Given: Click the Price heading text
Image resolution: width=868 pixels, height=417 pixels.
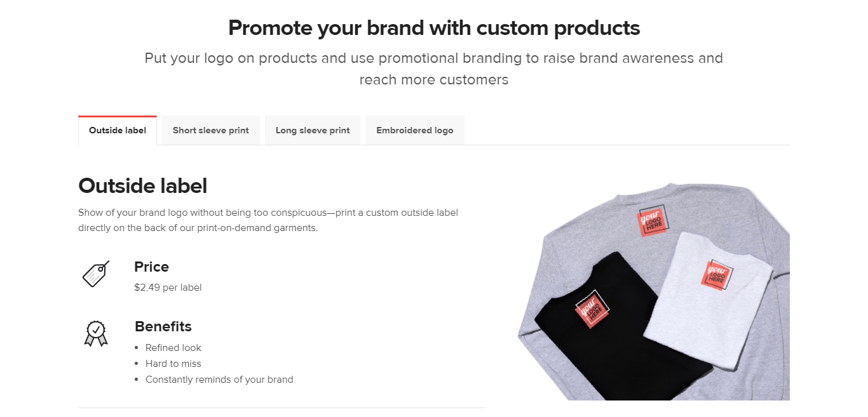Looking at the screenshot, I should click(x=151, y=267).
